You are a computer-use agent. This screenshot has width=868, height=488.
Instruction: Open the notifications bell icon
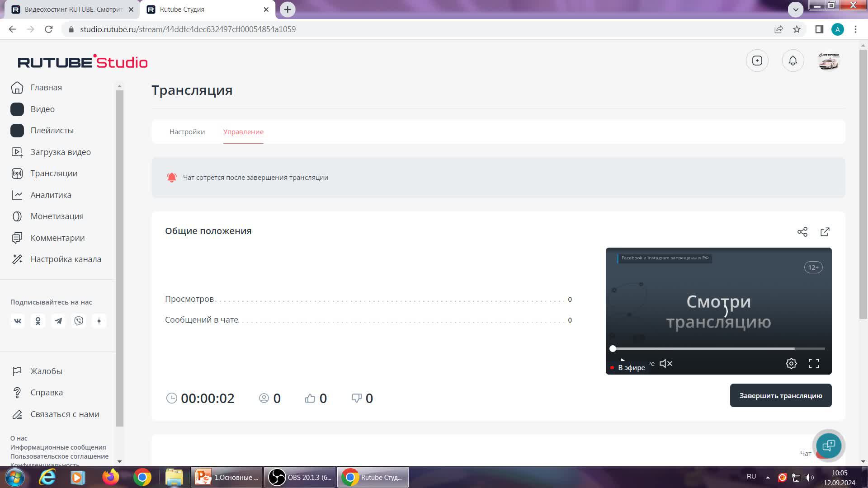pos(793,61)
